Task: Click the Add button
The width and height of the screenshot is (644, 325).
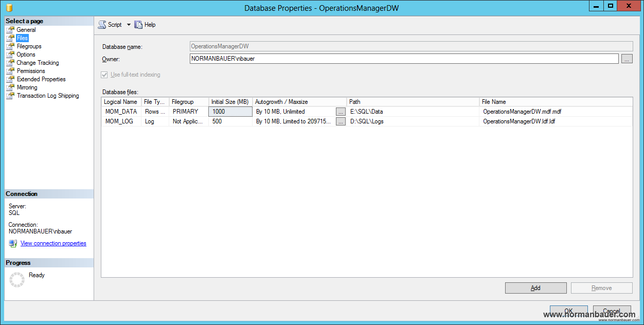Action: coord(535,288)
